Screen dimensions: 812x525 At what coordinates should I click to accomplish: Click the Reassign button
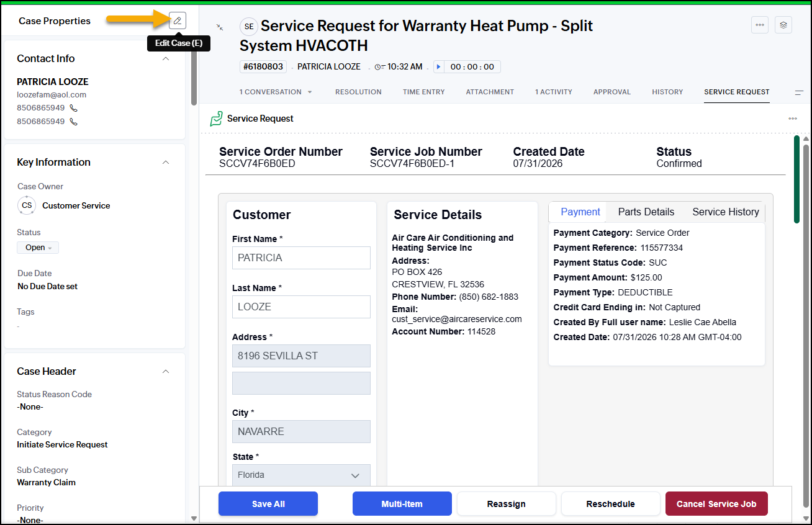507,504
